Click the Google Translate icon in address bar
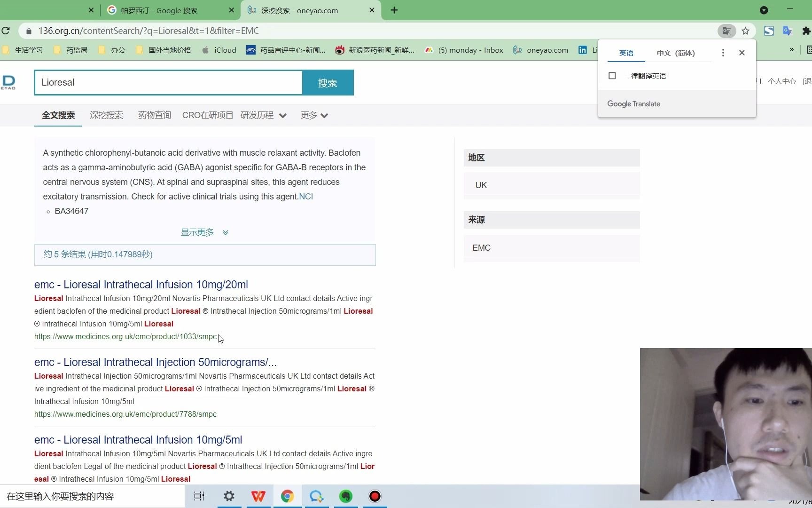 pos(726,31)
